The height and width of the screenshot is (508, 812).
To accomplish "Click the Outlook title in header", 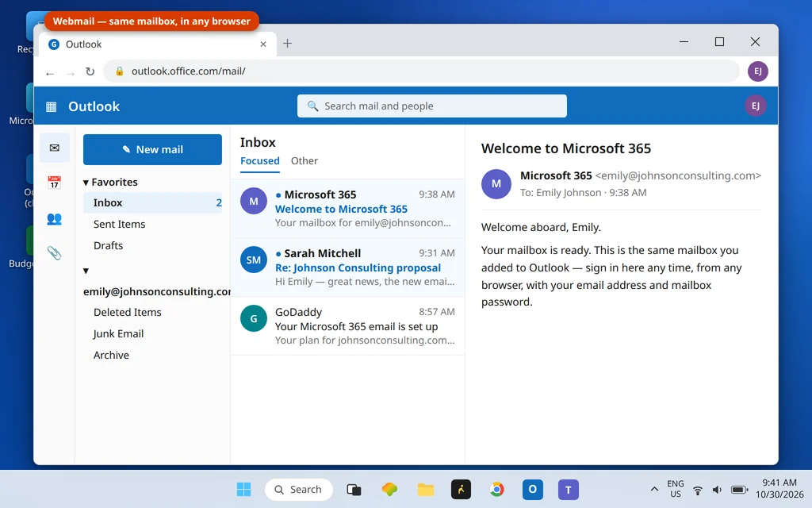I will (x=94, y=106).
